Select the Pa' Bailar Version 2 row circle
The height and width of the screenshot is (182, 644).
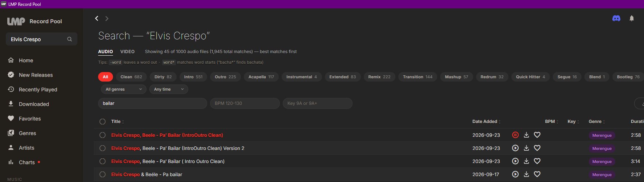(x=102, y=148)
